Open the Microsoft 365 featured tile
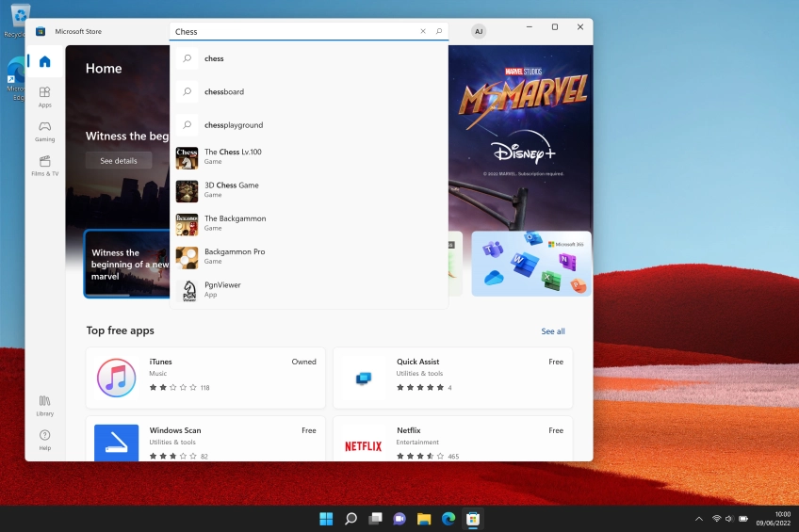 [x=531, y=264]
